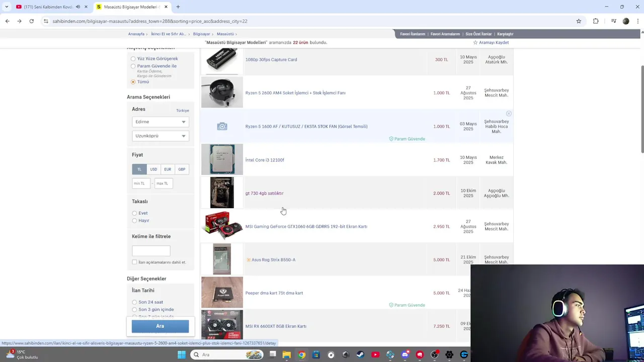Image resolution: width=644 pixels, height=362 pixels.
Task: Open Chrome media controls icon
Action: pyautogui.click(x=613, y=21)
